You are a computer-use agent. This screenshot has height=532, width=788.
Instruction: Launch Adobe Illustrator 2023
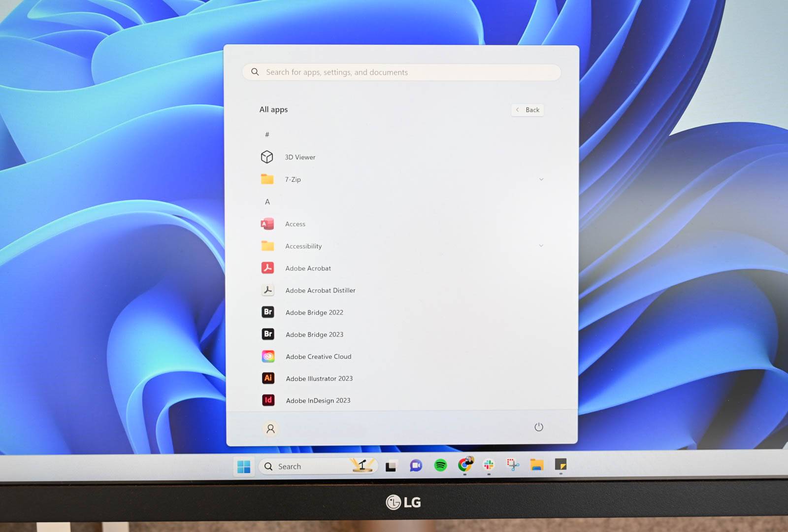[319, 379]
